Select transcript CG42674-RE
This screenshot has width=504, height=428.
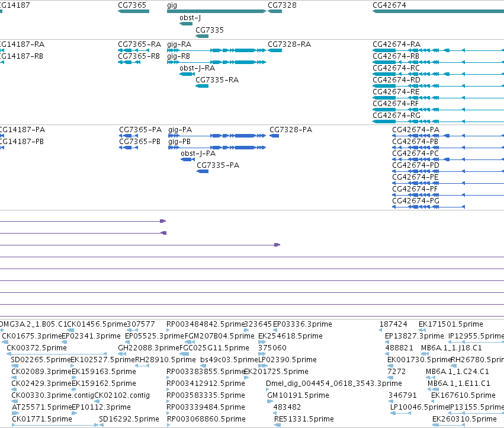[438, 98]
